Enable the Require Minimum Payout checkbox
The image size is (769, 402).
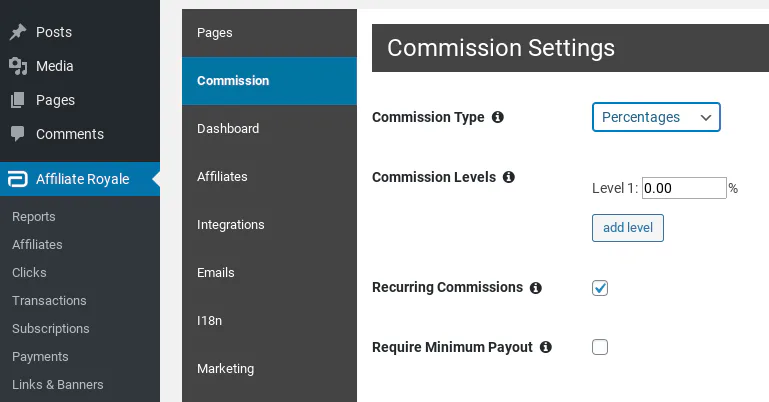point(600,348)
